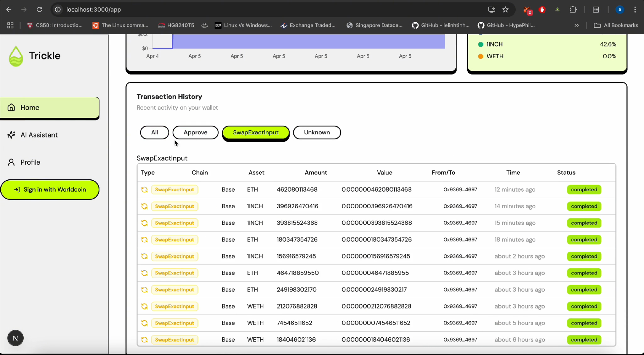Open the All Bookmarks folder

[616, 25]
